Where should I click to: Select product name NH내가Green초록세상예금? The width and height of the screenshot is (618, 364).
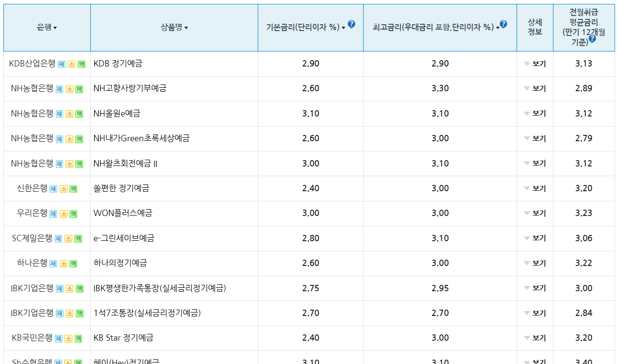(142, 138)
